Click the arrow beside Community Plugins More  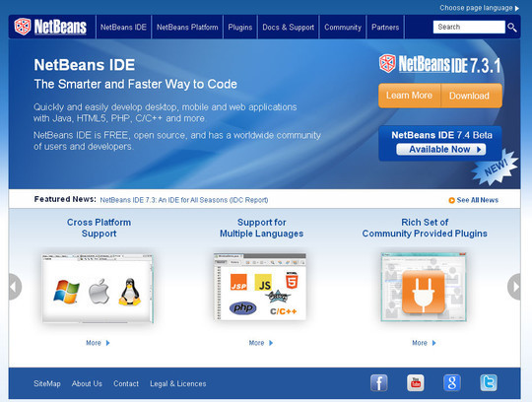coord(433,343)
